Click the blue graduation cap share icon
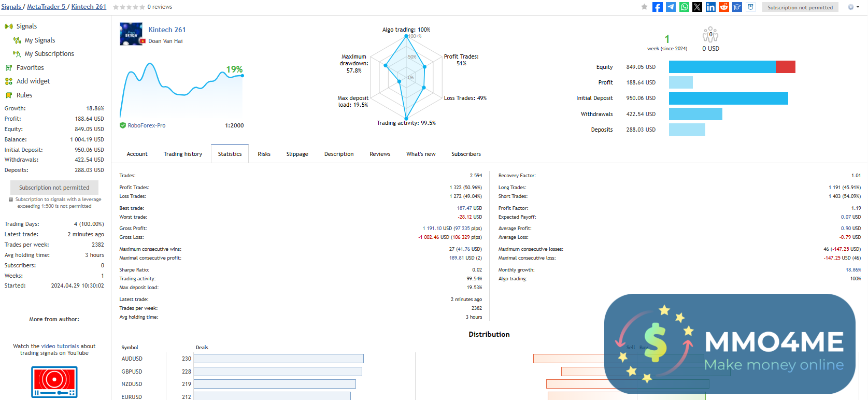This screenshot has width=868, height=400. [x=737, y=7]
